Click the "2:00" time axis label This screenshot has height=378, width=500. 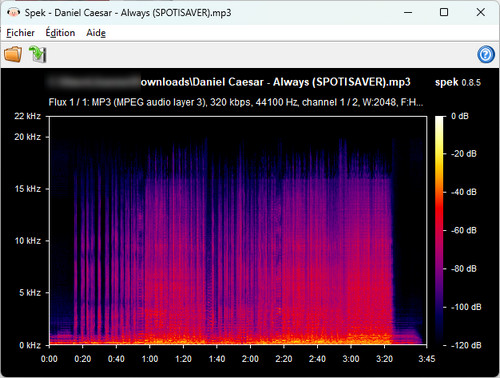click(250, 359)
